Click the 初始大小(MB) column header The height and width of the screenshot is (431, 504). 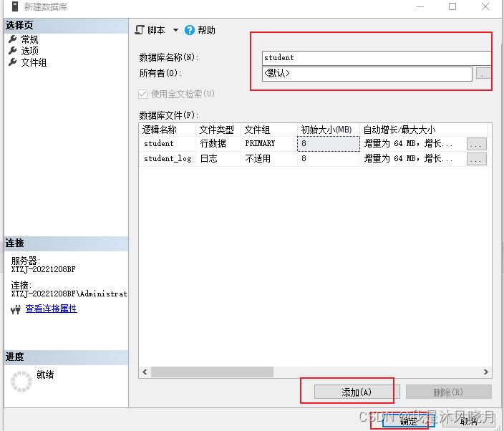click(328, 130)
